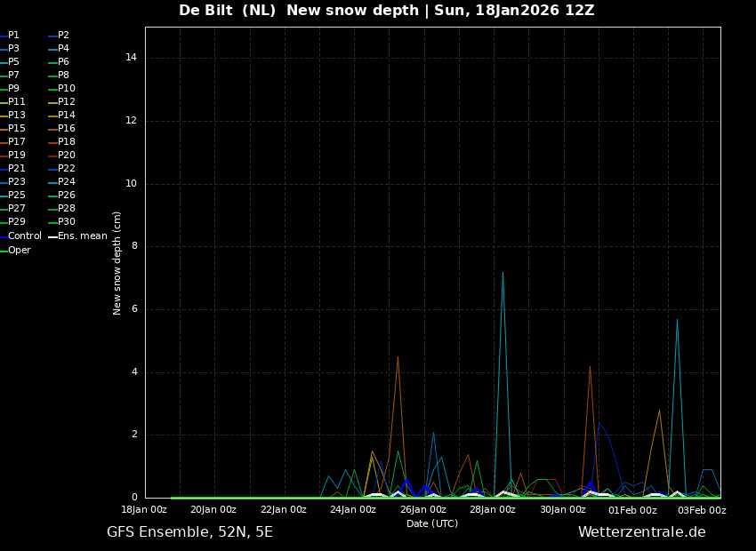The image size is (756, 551).
Task: Select legend entry P11
Action: [x=12, y=102]
